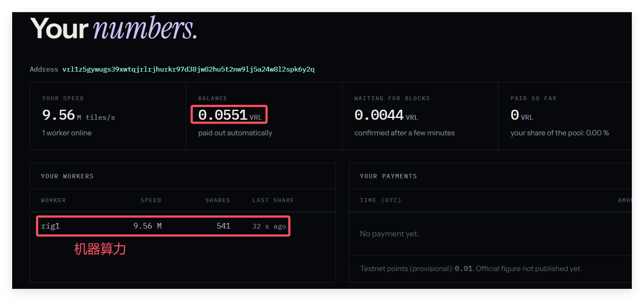Click the "Testnet points (provisional)" footer note
Screen dimensions: 644x301
pos(471,269)
